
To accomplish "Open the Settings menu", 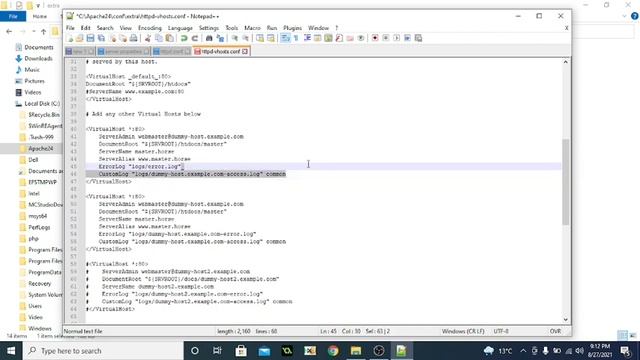I will tap(209, 28).
